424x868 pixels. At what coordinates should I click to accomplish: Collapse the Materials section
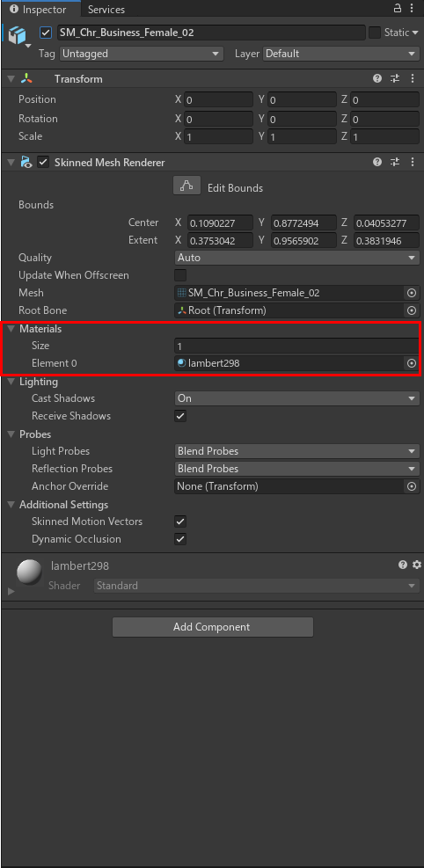tap(11, 328)
